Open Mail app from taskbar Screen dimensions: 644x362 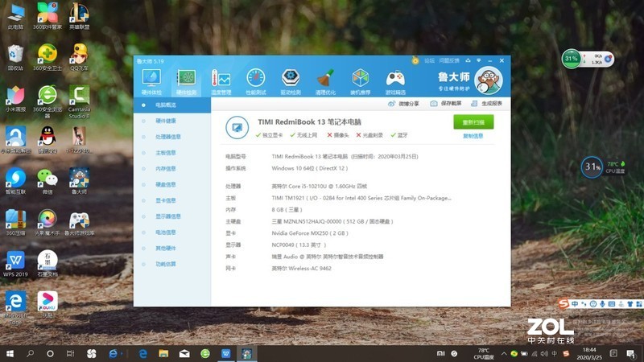[184, 353]
